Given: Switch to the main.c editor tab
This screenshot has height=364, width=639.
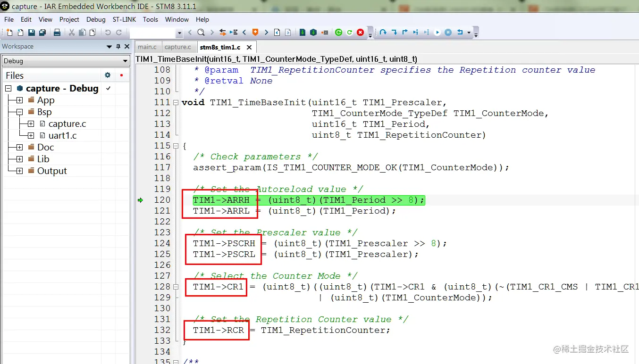Looking at the screenshot, I should point(147,47).
